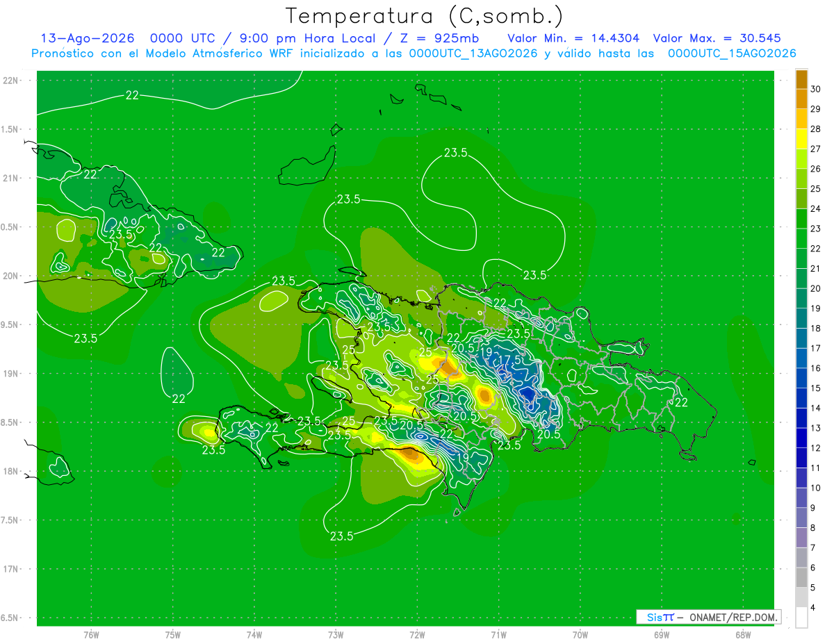Pick the blue swatch between 14 and 15
Image resolution: width=834 pixels, height=644 pixels.
[x=801, y=399]
